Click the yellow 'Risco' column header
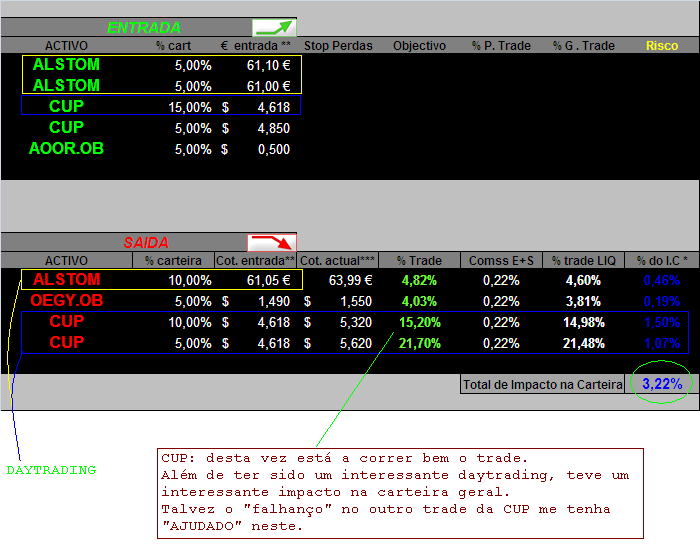 click(x=662, y=46)
